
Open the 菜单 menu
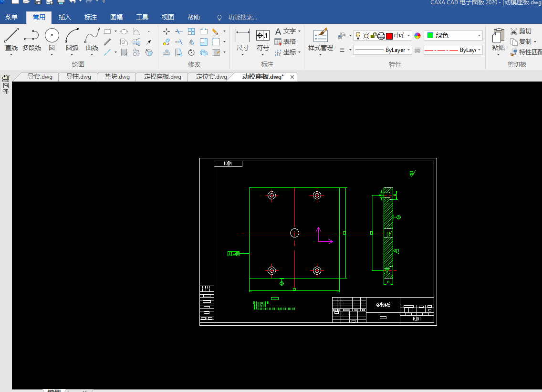coord(11,17)
